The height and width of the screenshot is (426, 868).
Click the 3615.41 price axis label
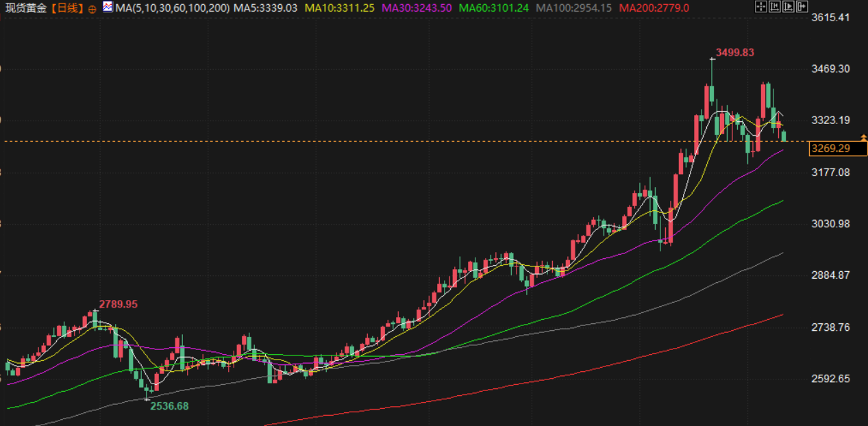click(x=830, y=17)
